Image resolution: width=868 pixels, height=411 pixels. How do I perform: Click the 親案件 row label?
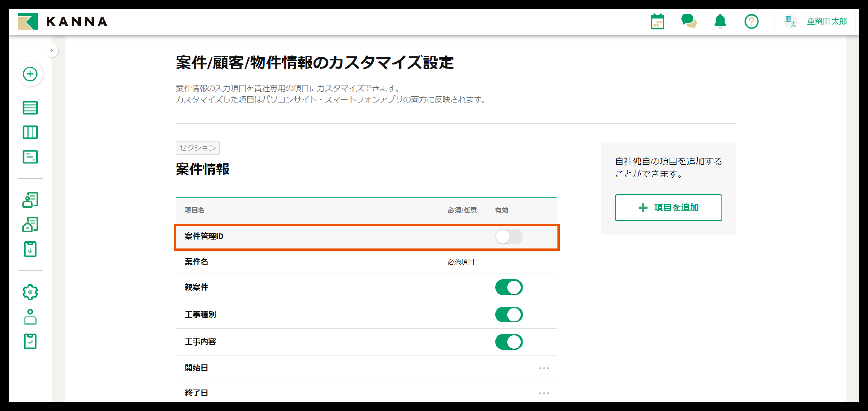coord(196,287)
